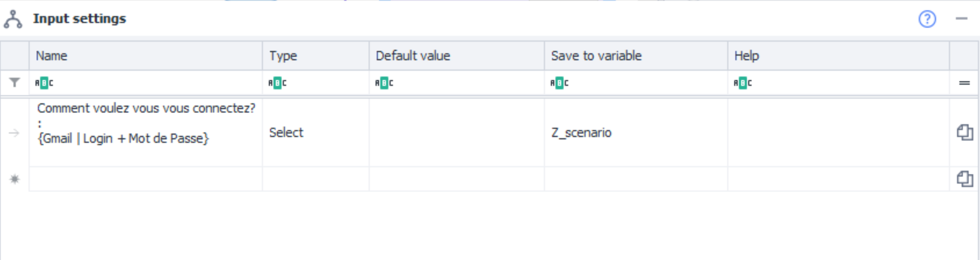
Task: Open the Select type cell dropdown
Action: pyautogui.click(x=316, y=133)
